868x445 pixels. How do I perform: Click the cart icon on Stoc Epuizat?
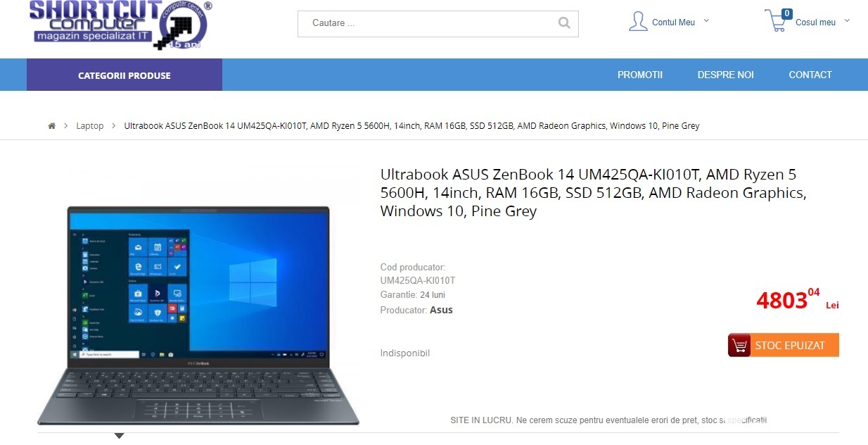(739, 346)
